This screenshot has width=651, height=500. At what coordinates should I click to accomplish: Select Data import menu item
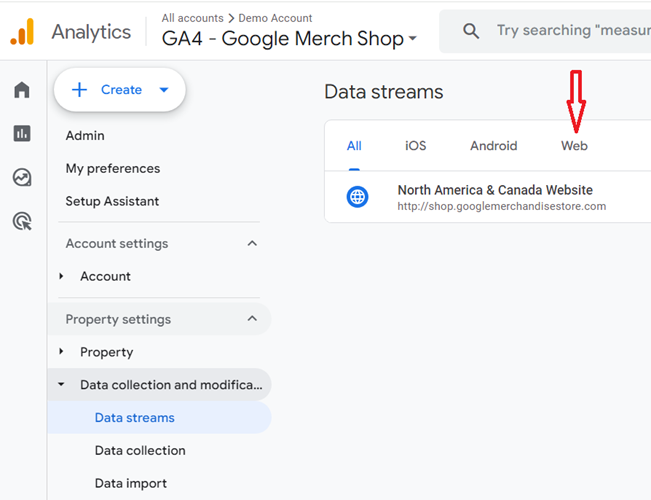coord(131,483)
